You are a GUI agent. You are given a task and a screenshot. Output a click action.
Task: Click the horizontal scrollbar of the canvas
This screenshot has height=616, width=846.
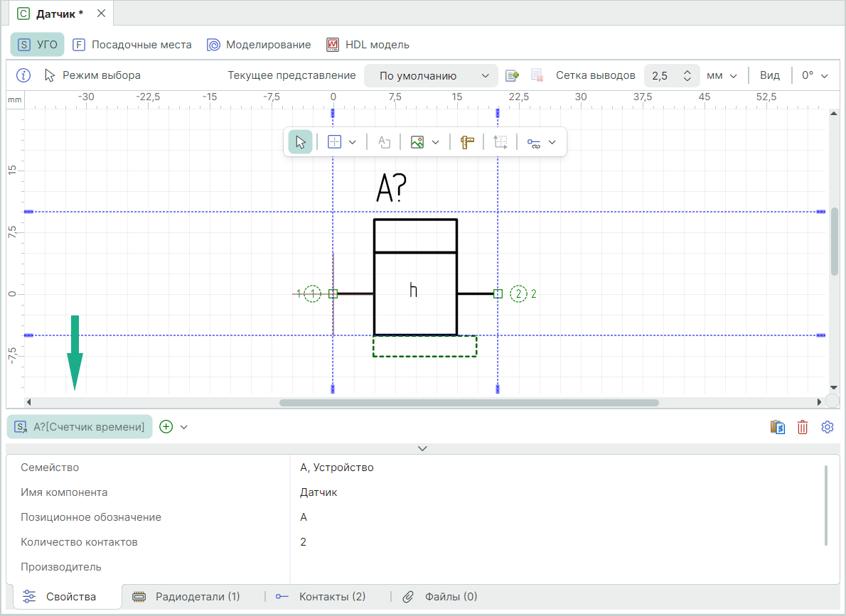pos(468,402)
